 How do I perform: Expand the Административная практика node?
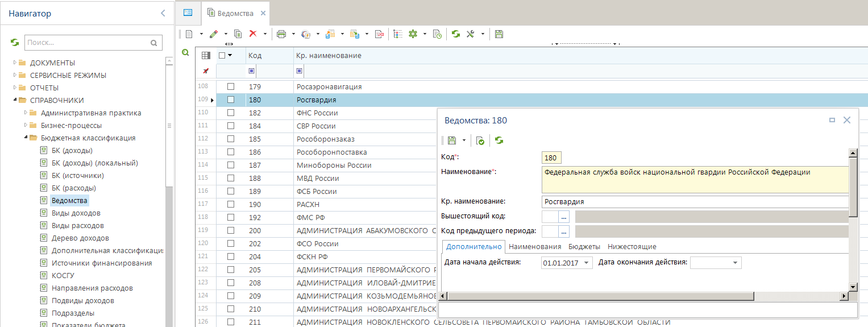click(x=26, y=113)
